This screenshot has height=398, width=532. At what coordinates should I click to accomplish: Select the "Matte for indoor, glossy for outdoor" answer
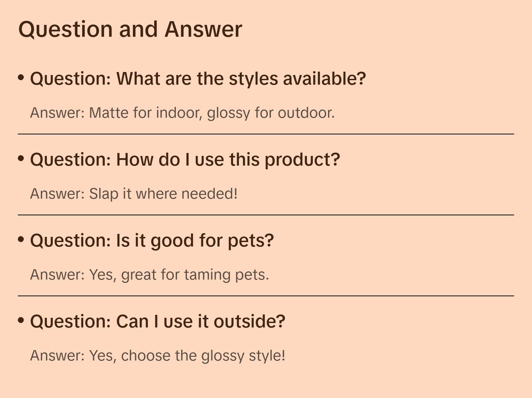(182, 113)
